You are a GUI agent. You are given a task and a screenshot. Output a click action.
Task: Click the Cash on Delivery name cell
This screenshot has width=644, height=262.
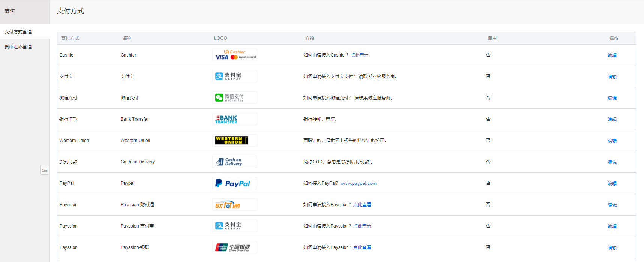[x=137, y=162]
